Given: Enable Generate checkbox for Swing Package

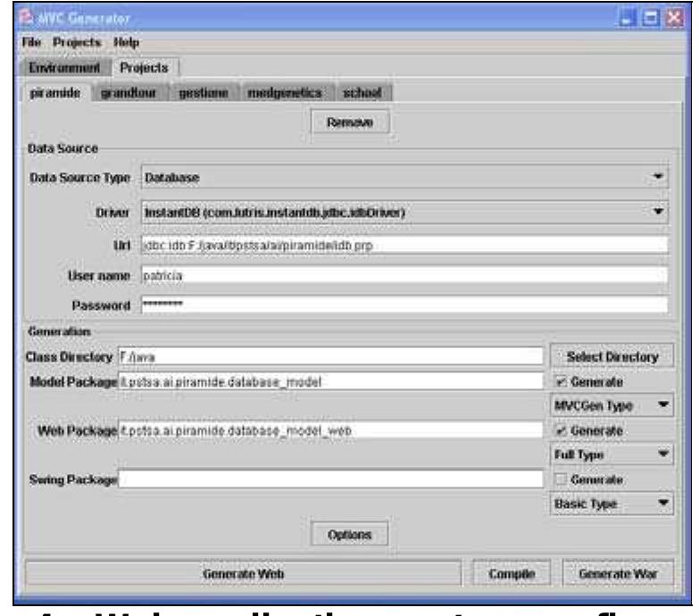Looking at the screenshot, I should pyautogui.click(x=561, y=479).
